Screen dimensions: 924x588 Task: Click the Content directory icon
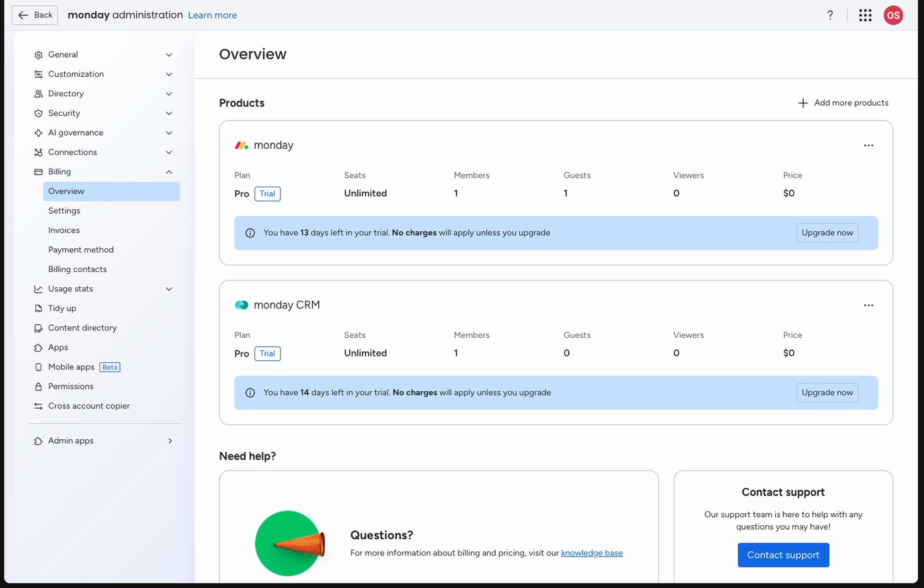pos(38,328)
